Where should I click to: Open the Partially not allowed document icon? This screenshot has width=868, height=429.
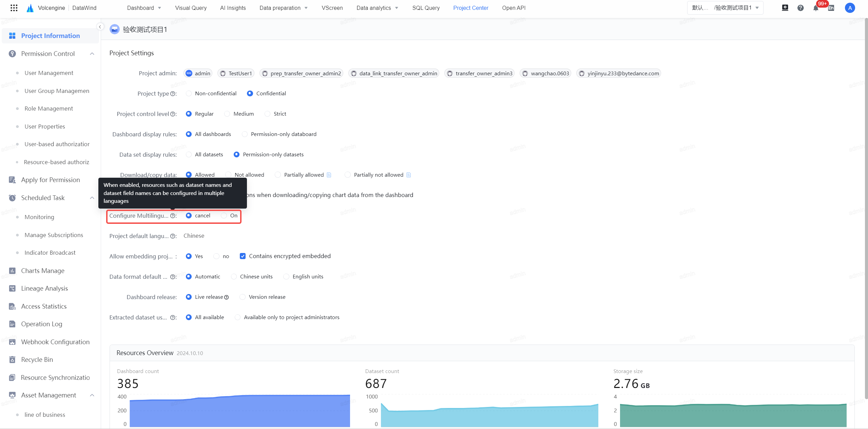(x=408, y=175)
